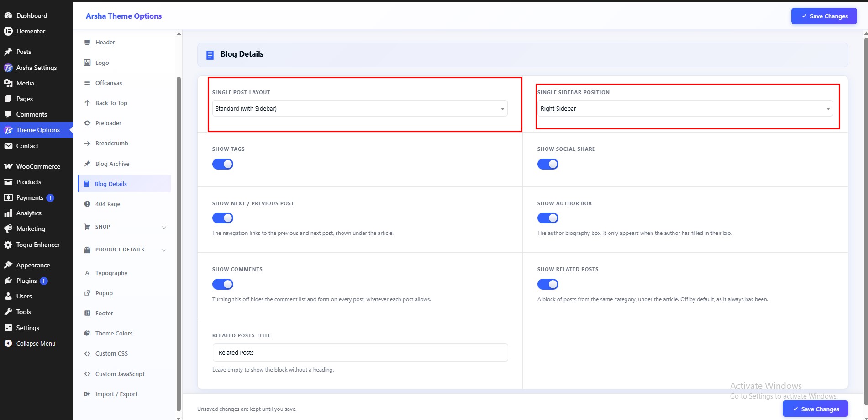
Task: Click the Analytics bar chart icon
Action: point(8,213)
